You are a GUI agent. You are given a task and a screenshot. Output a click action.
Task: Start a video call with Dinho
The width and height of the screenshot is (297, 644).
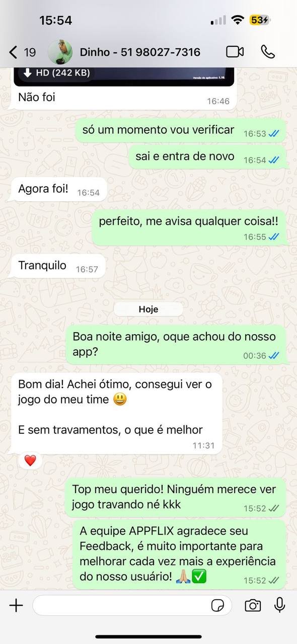point(235,52)
